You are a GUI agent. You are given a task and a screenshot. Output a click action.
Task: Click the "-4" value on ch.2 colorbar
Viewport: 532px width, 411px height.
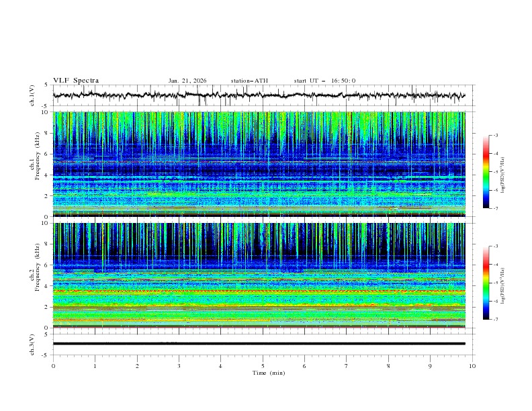click(496, 265)
